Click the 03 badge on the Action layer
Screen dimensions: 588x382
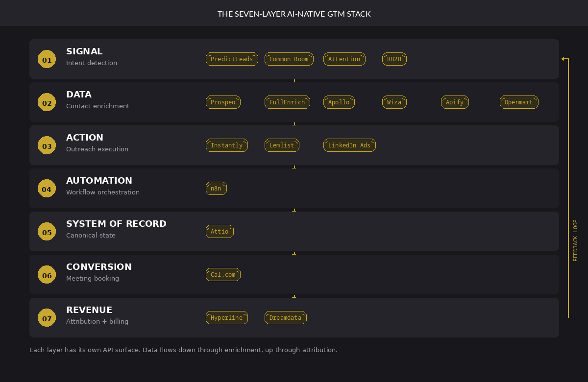pyautogui.click(x=47, y=145)
